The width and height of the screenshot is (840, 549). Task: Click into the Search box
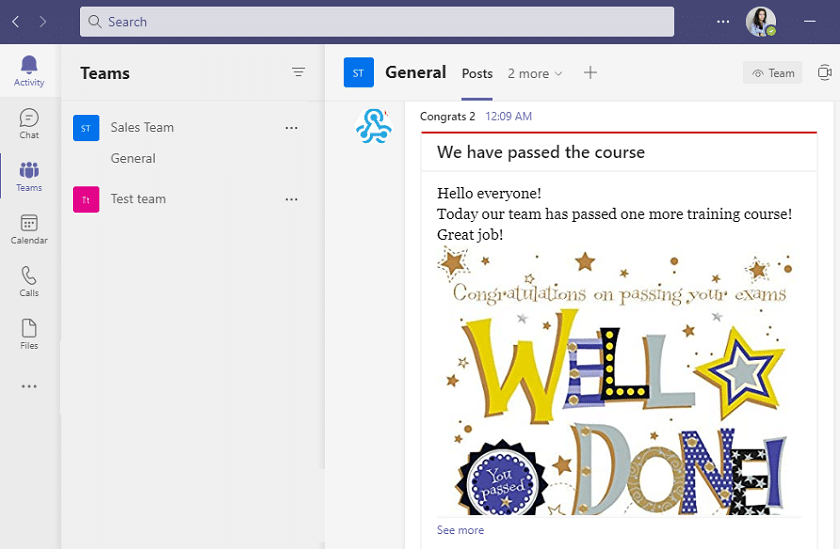pyautogui.click(x=377, y=21)
